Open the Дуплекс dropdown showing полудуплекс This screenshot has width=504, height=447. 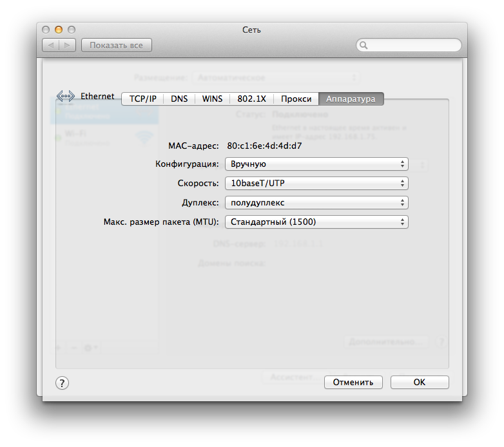pos(316,203)
